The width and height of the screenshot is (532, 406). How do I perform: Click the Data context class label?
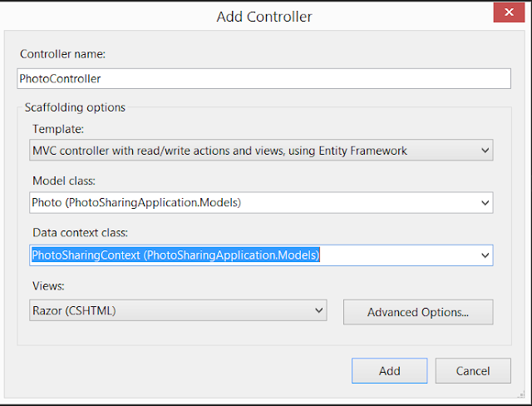pyautogui.click(x=80, y=233)
